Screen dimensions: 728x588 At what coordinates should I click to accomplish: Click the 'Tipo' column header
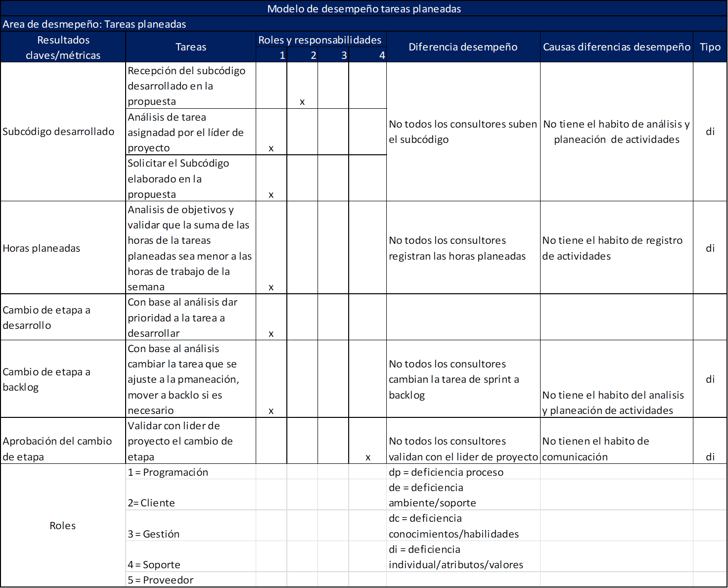pyautogui.click(x=710, y=47)
